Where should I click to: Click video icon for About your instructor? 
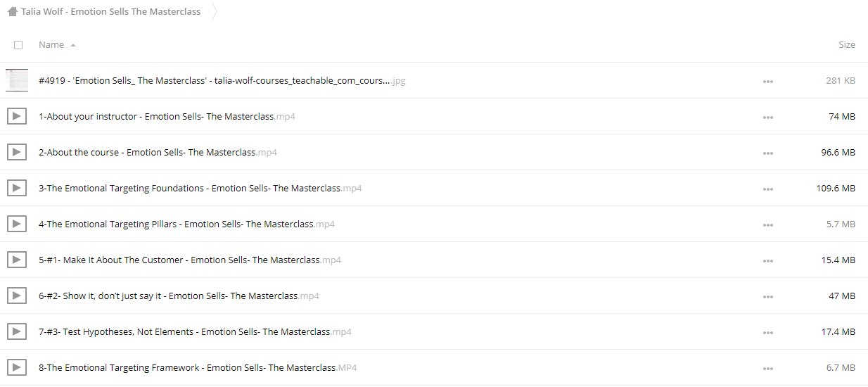(x=17, y=116)
